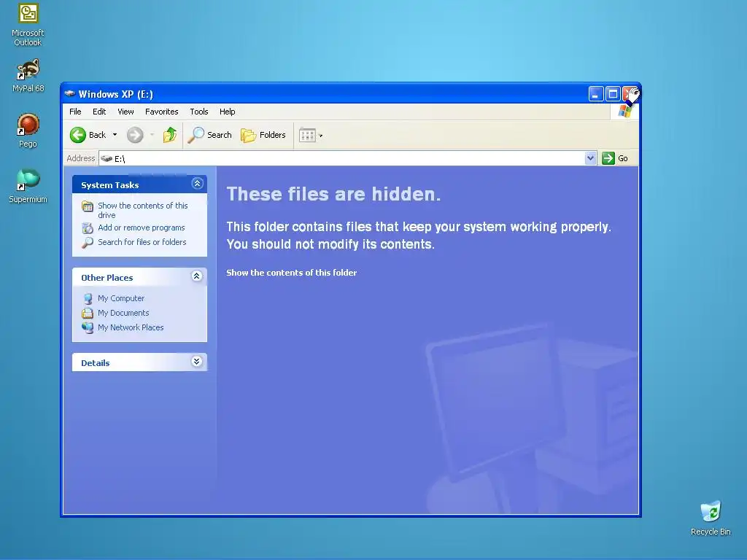Click 'Add or remove programs' link
This screenshot has width=747, height=560.
click(x=142, y=227)
